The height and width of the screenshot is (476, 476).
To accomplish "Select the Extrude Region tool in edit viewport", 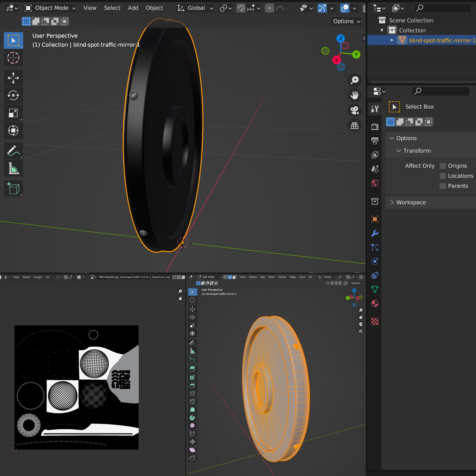I will click(x=192, y=369).
